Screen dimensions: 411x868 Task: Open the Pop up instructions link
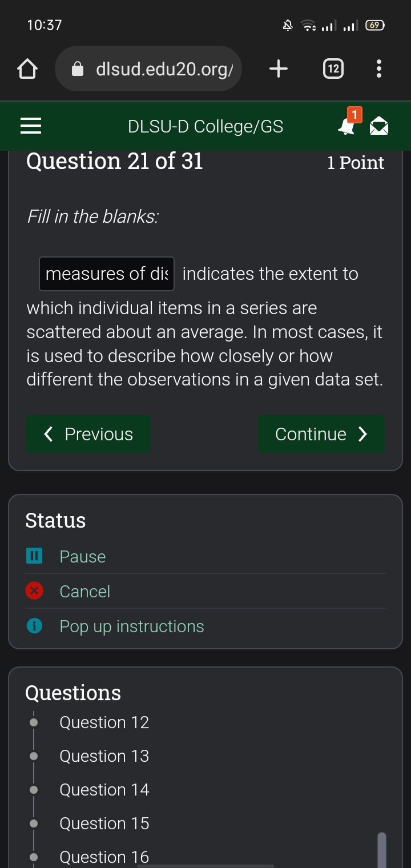tap(131, 626)
